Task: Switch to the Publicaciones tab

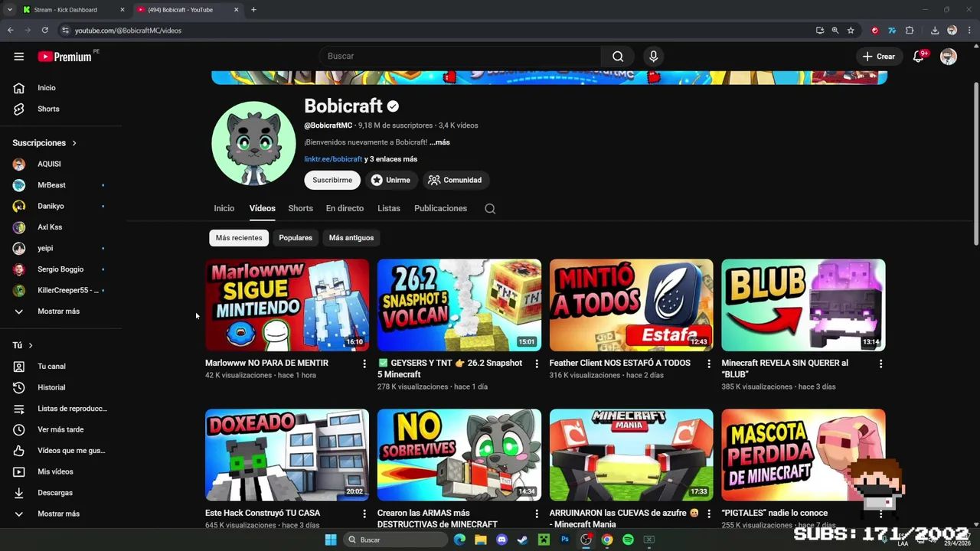Action: [x=440, y=208]
